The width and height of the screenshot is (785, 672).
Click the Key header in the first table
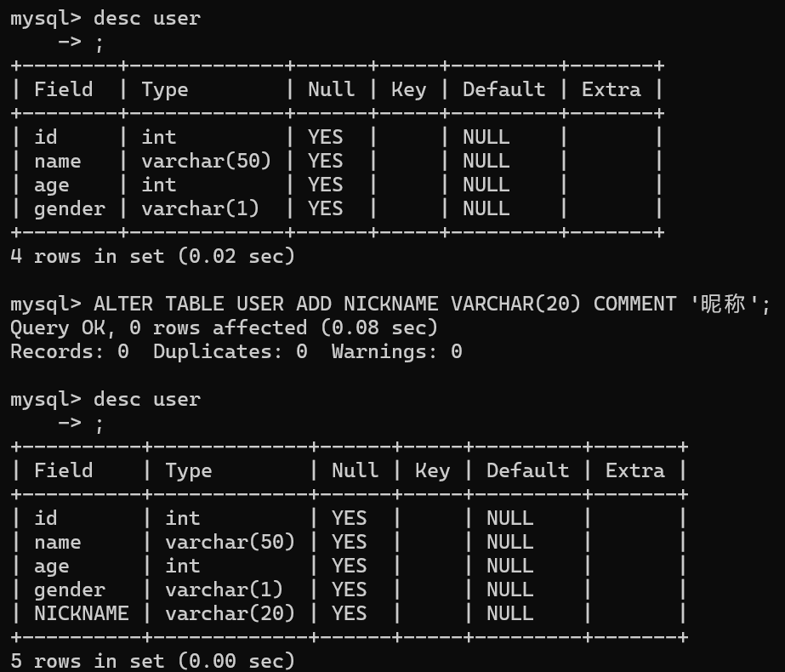click(x=408, y=89)
